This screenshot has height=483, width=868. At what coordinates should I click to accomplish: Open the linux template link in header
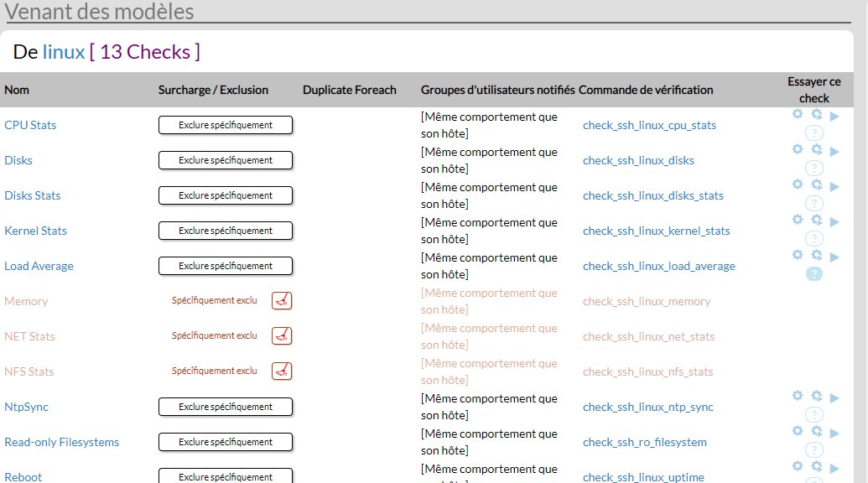click(64, 52)
